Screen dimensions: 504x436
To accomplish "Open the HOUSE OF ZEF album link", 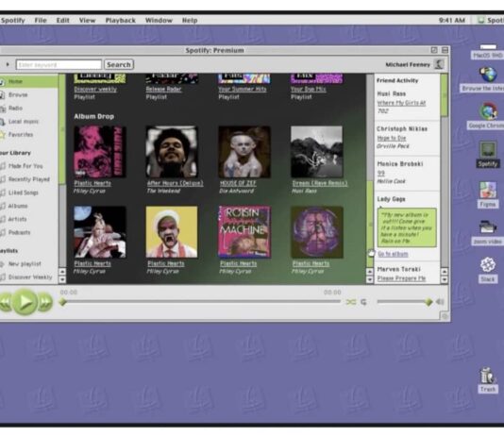I will click(x=238, y=183).
